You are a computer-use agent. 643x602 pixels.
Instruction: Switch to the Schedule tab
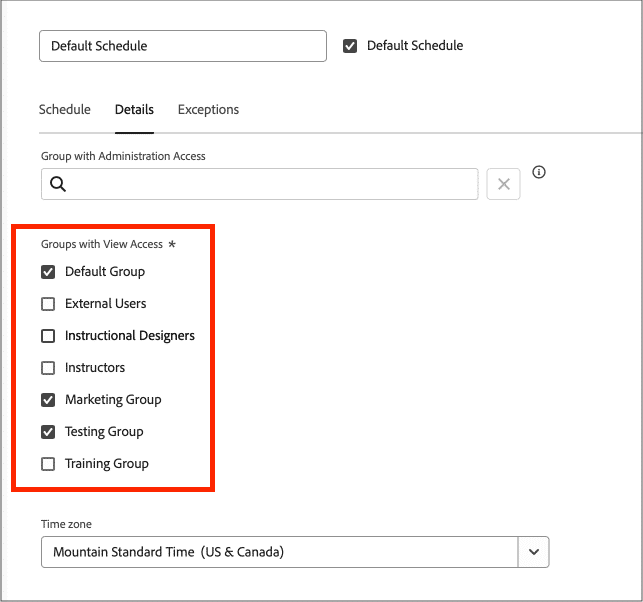click(64, 110)
